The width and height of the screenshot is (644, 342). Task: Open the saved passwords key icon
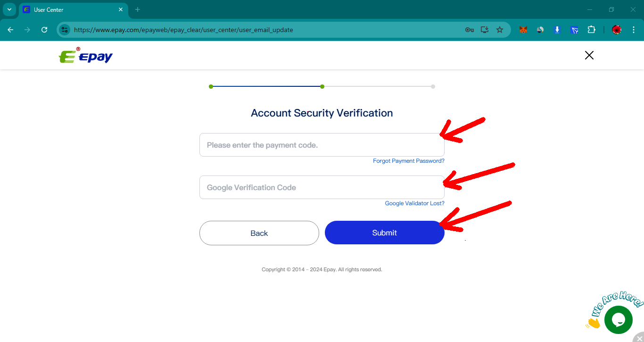click(469, 30)
